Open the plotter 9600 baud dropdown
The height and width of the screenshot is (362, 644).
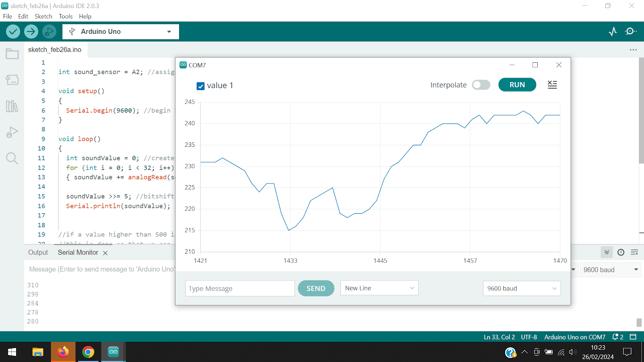(522, 288)
